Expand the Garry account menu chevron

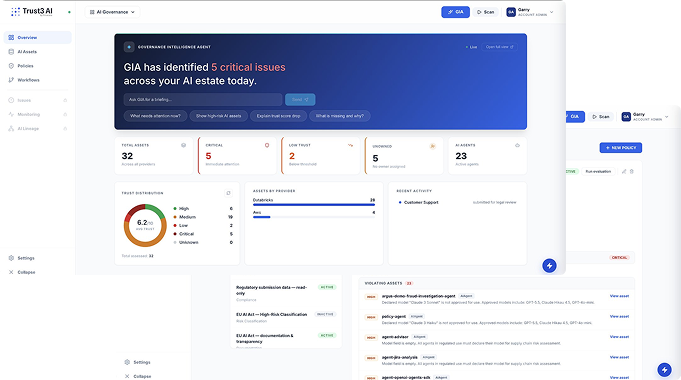(552, 12)
